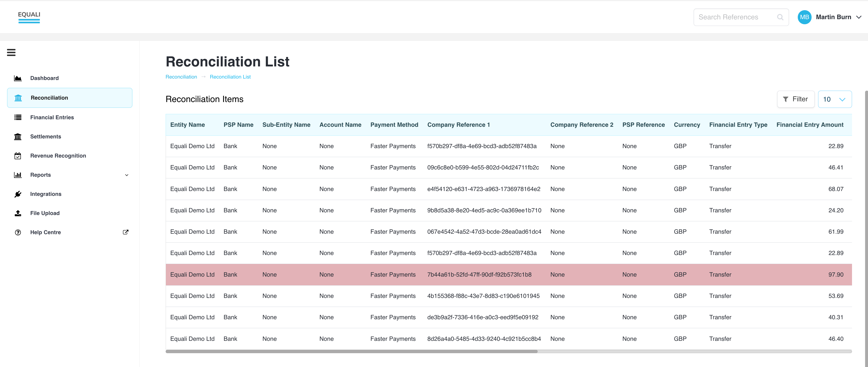Screen dimensions: 868x367
Task: Click the horizontal table scrollbar
Action: [x=351, y=351]
